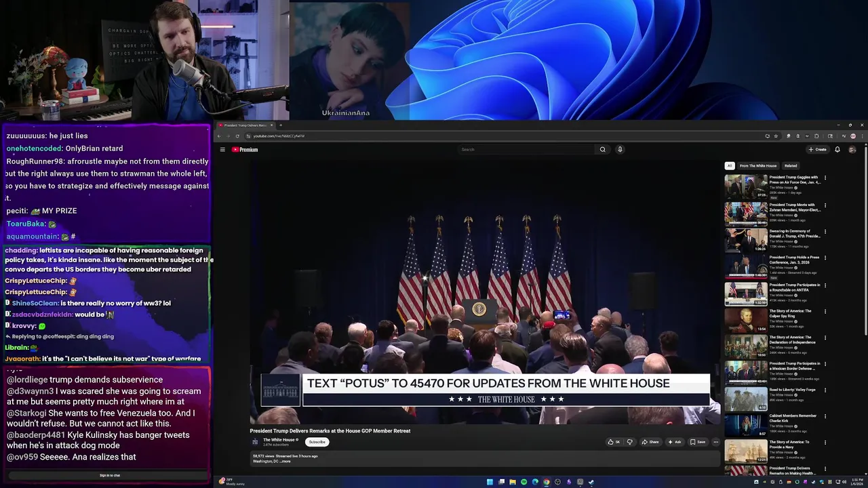Open 'The Culper Spy Ring' video title
868x488 pixels.
point(791,313)
